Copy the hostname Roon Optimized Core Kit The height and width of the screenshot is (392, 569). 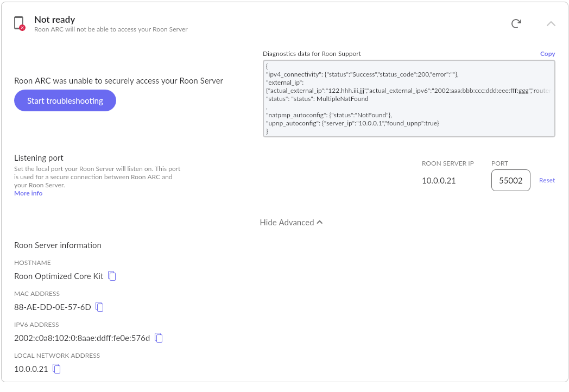coord(112,276)
